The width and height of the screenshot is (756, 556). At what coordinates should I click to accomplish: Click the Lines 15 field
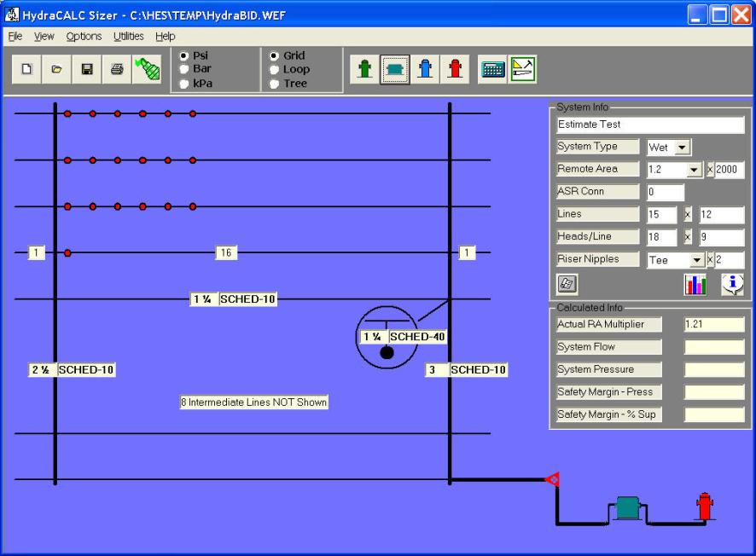click(x=662, y=215)
